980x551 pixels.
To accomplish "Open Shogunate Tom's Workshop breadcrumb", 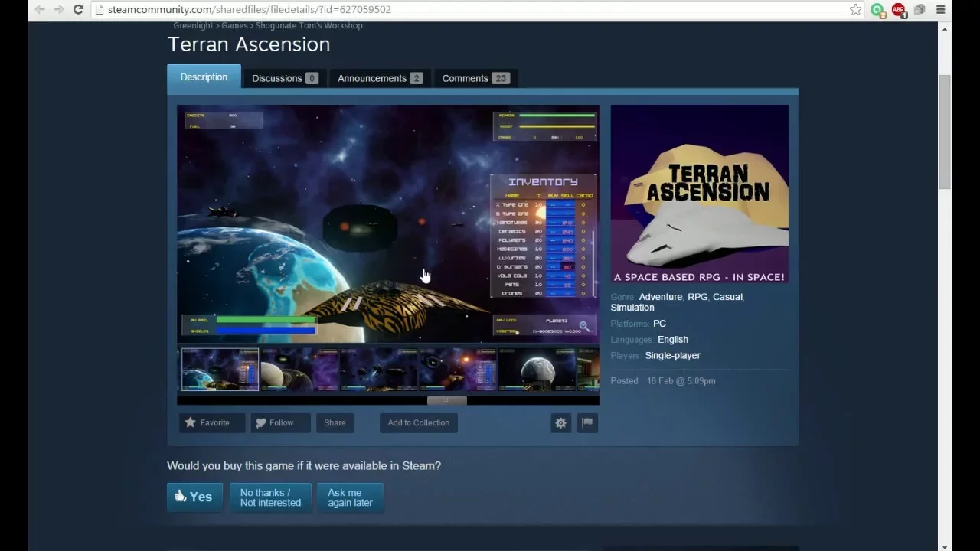I will click(309, 25).
